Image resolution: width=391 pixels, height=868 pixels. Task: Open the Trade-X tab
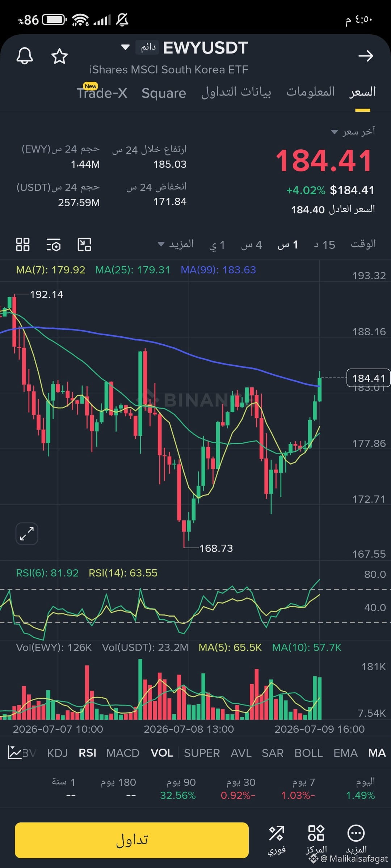tap(102, 93)
